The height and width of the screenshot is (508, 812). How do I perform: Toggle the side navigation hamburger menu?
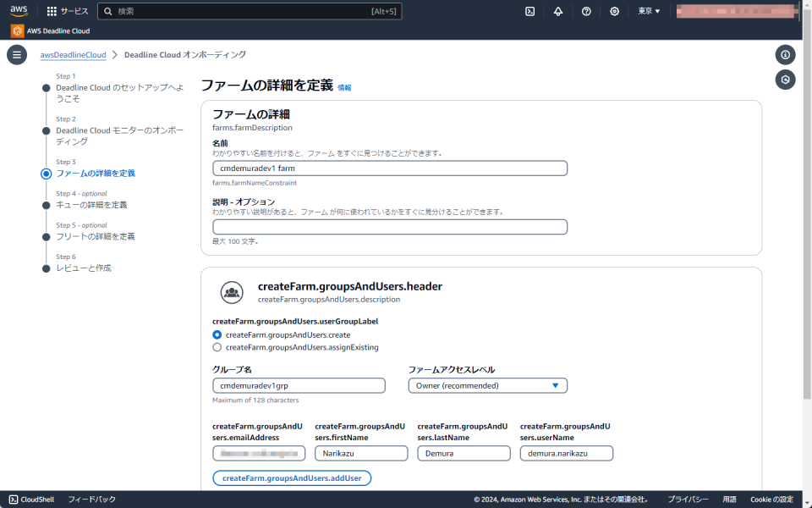(17, 54)
